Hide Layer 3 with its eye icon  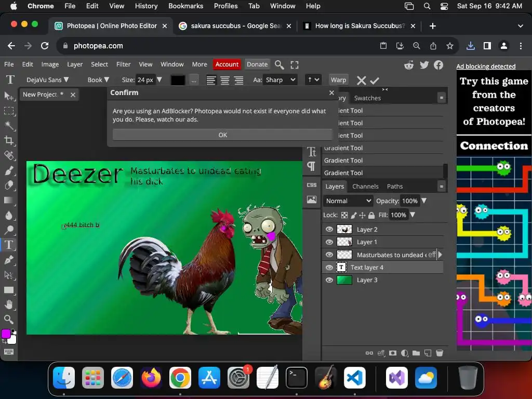click(x=329, y=280)
